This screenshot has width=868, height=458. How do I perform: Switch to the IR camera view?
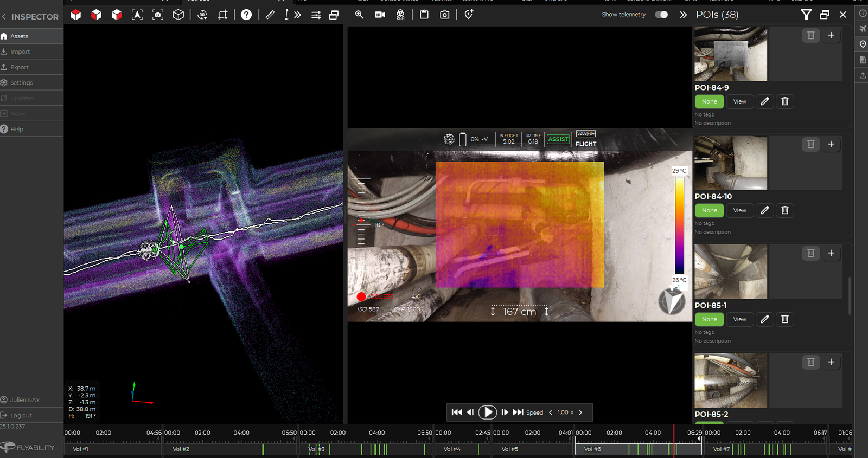pyautogui.click(x=380, y=15)
